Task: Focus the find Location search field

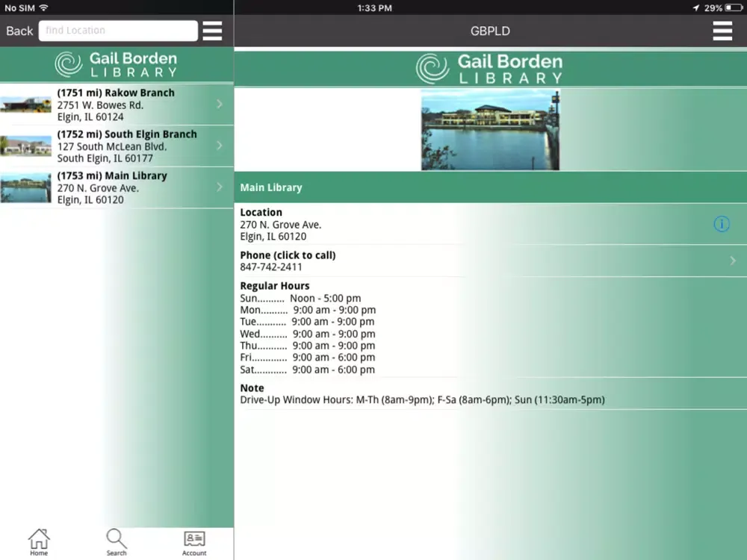Action: pos(118,31)
